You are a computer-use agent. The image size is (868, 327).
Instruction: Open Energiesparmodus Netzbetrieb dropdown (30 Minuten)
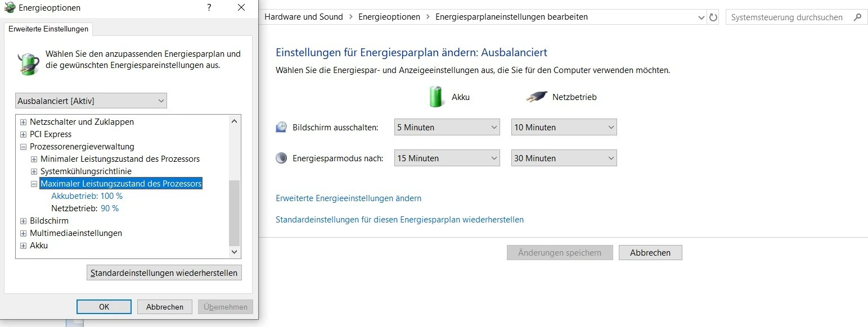(x=564, y=158)
